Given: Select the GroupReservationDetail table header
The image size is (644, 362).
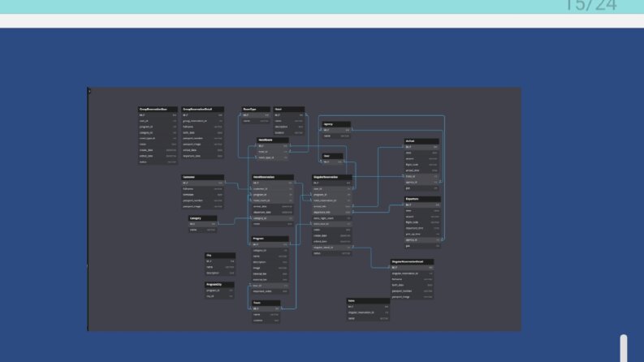Looking at the screenshot, I should (x=202, y=110).
